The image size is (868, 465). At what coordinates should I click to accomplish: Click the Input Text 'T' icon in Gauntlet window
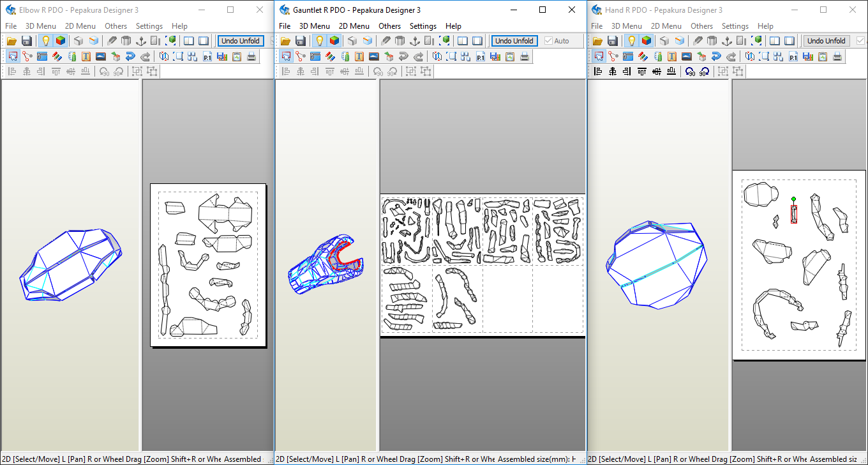coord(360,56)
